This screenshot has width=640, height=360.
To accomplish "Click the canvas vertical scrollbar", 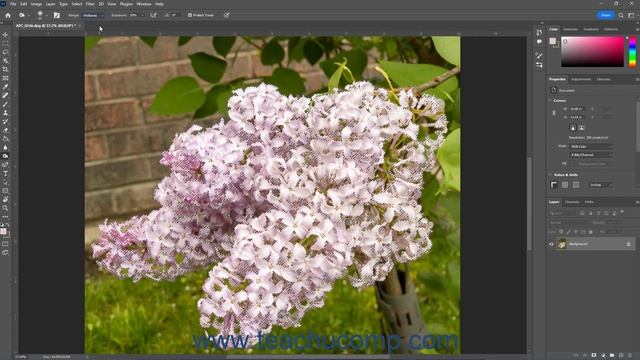I will coord(529,204).
